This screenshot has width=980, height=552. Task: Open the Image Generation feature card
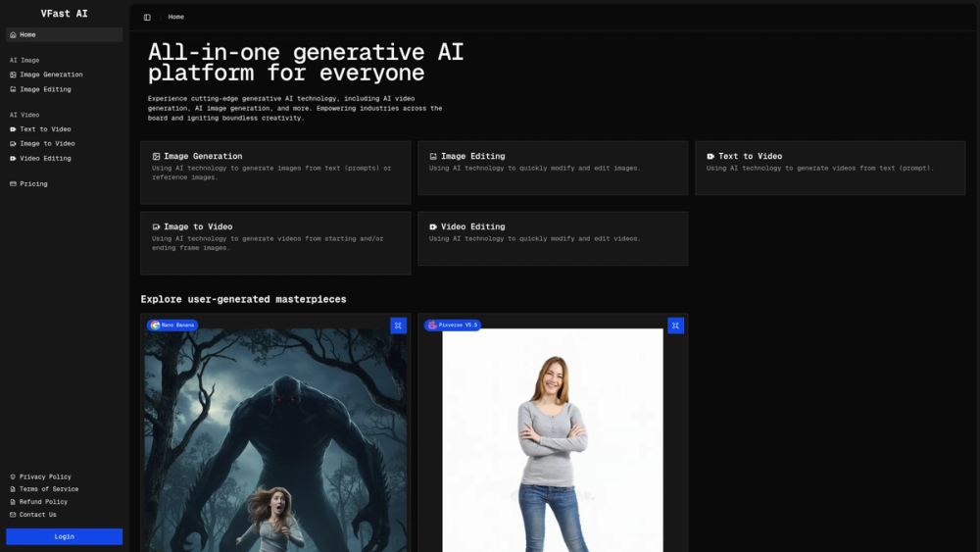275,173
